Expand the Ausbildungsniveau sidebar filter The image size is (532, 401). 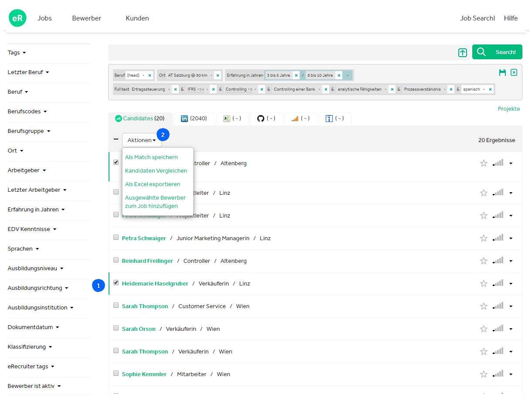[x=35, y=268]
